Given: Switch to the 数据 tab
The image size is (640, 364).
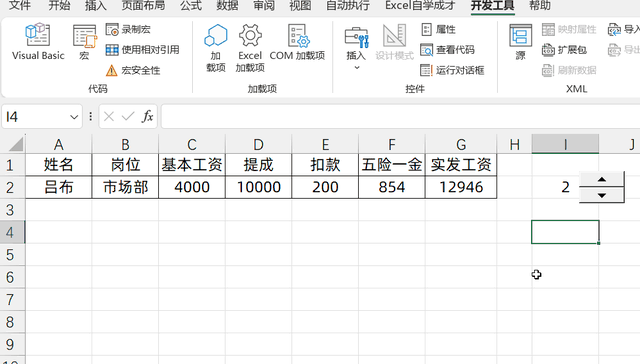Looking at the screenshot, I should point(227,5).
